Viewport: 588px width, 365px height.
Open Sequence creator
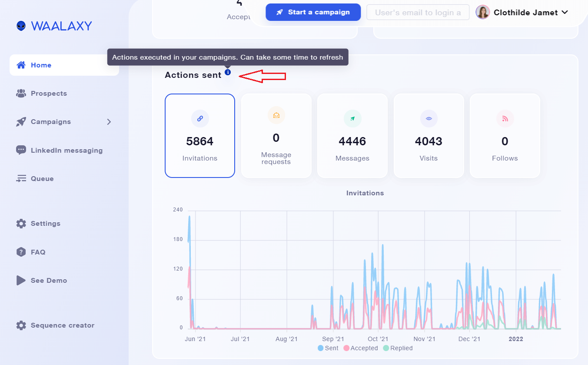click(x=63, y=325)
